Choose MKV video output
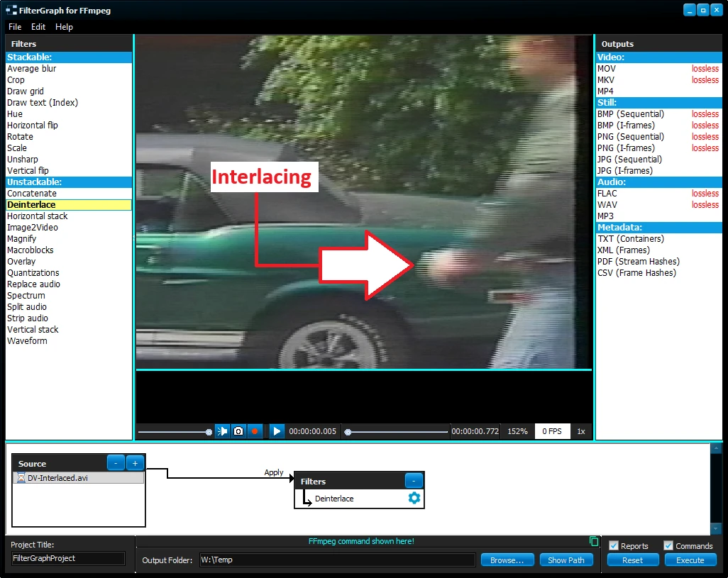This screenshot has width=728, height=578. coord(659,80)
